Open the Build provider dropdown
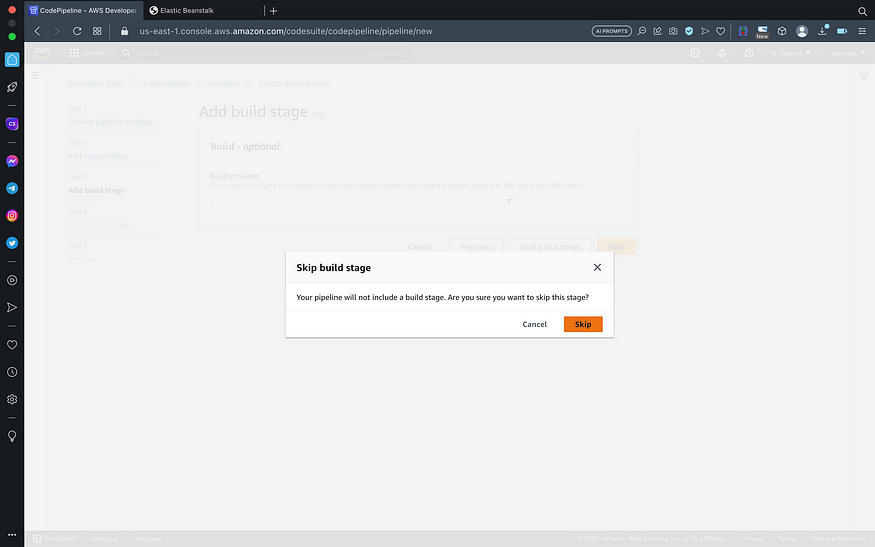Image resolution: width=875 pixels, height=547 pixels. [x=364, y=200]
